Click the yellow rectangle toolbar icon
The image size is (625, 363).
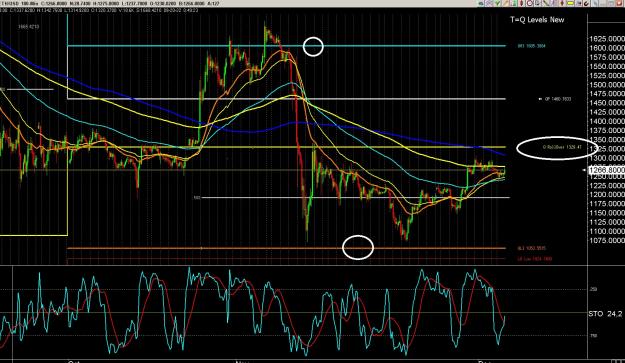click(x=570, y=3)
